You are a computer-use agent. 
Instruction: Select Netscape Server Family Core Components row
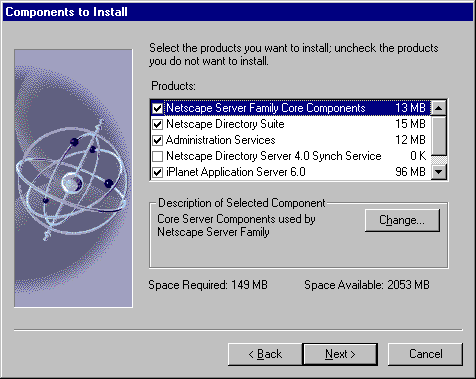click(291, 108)
